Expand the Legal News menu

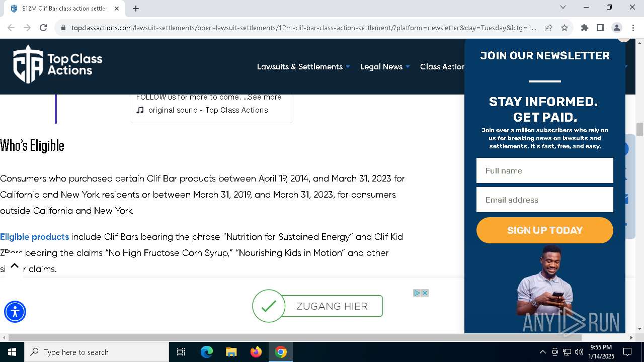click(385, 66)
